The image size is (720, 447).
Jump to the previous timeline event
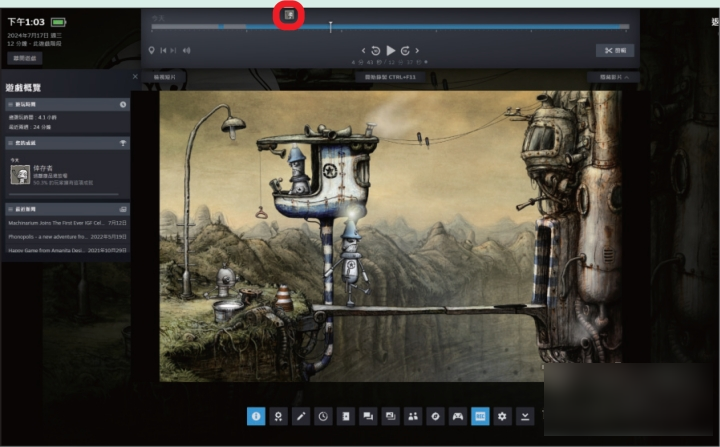[x=163, y=51]
